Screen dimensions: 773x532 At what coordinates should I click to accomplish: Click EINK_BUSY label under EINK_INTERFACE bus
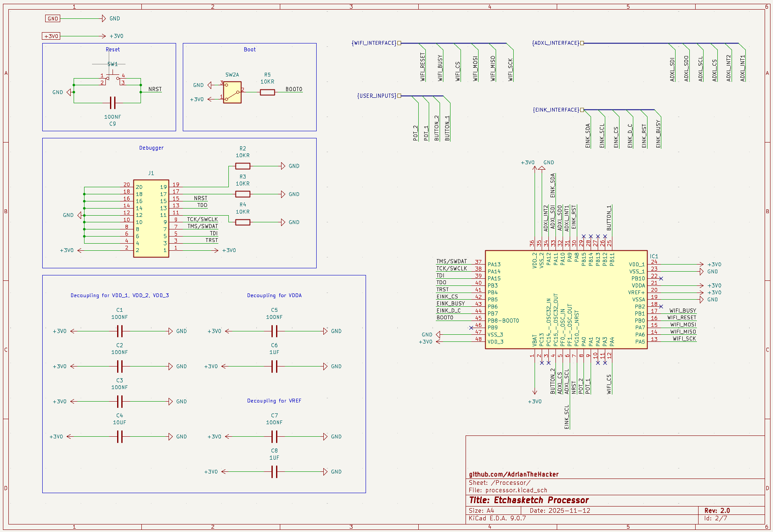(x=658, y=134)
